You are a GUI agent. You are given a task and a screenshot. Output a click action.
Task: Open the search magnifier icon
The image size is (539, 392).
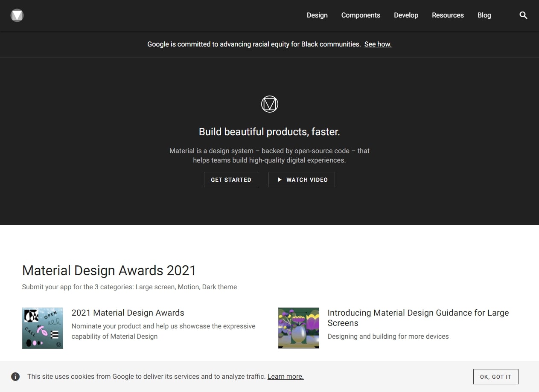click(x=523, y=15)
